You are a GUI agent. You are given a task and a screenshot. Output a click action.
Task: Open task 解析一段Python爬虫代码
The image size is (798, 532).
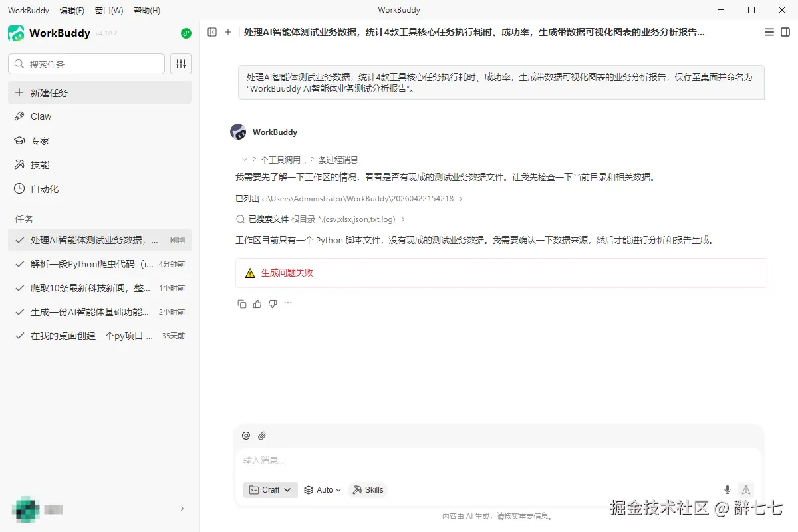click(x=100, y=264)
